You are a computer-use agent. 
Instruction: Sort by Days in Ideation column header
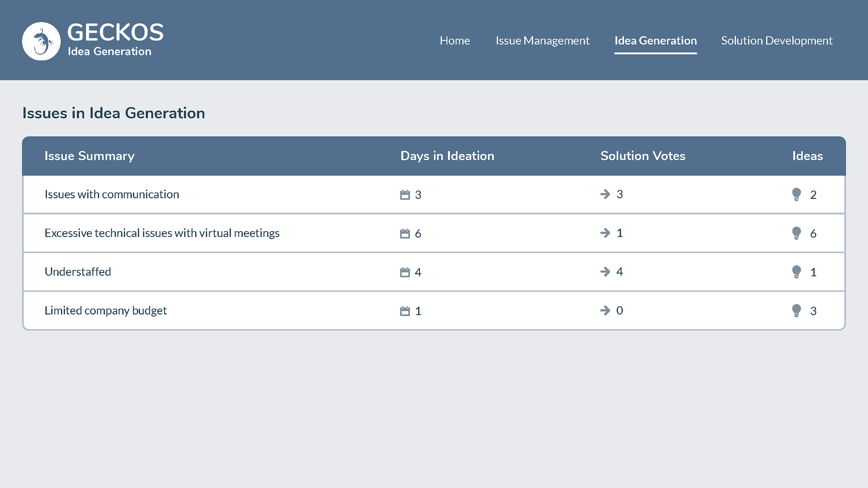[x=447, y=156]
